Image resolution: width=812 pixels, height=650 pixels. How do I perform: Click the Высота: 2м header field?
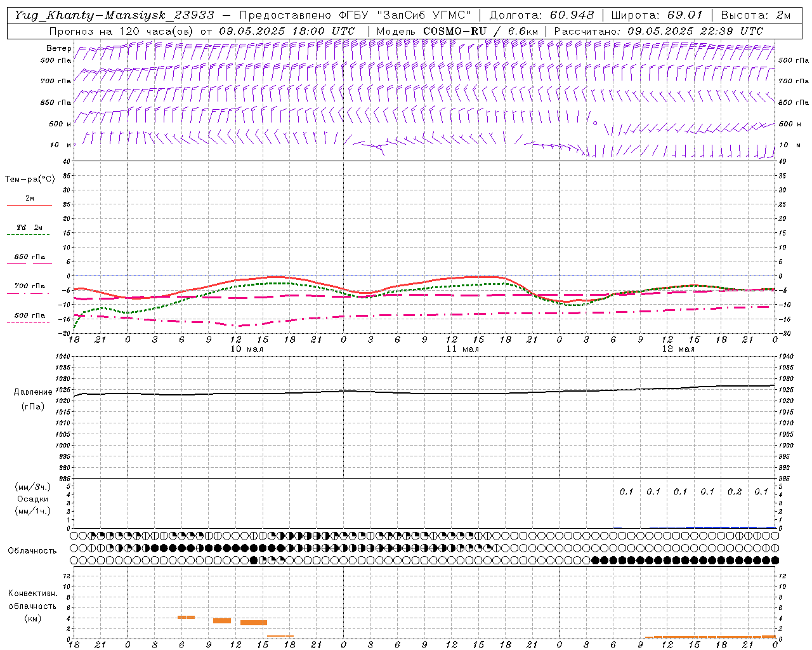(x=755, y=15)
